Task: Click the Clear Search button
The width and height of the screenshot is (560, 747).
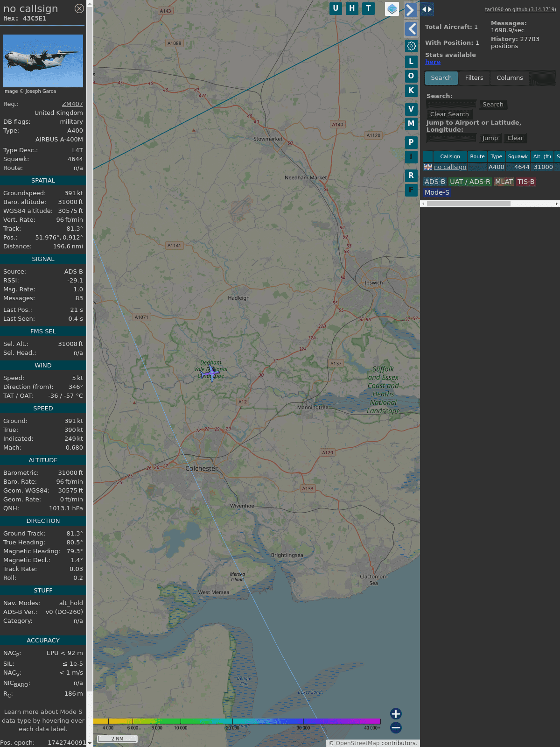Action: 449,114
